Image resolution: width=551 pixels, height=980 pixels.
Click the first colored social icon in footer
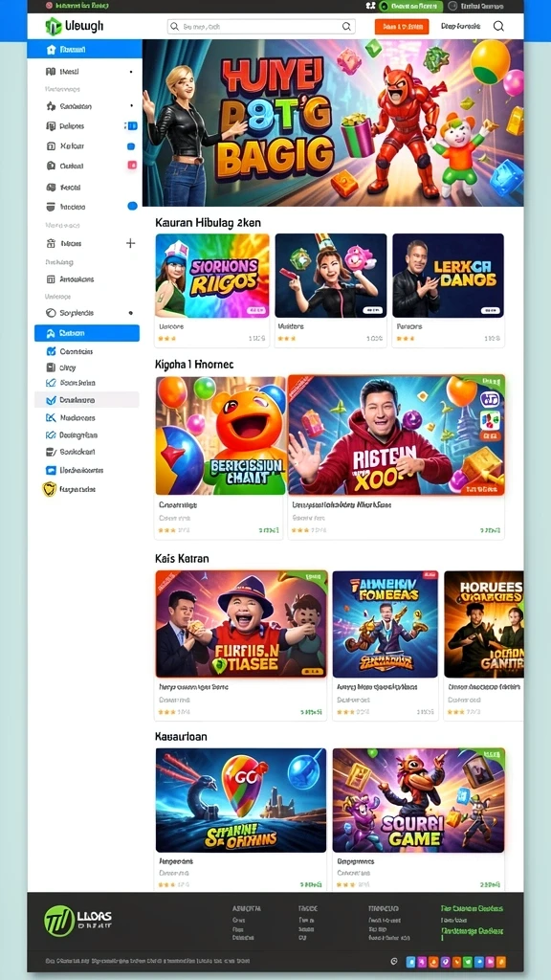410,962
